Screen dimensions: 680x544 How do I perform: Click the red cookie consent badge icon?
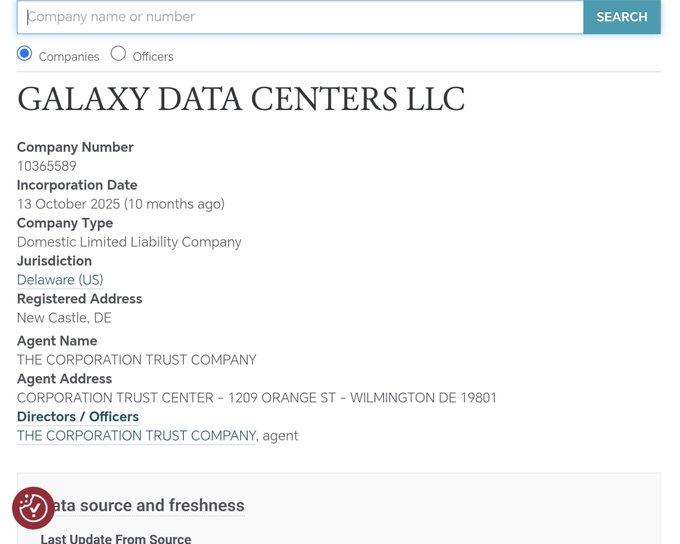(33, 508)
